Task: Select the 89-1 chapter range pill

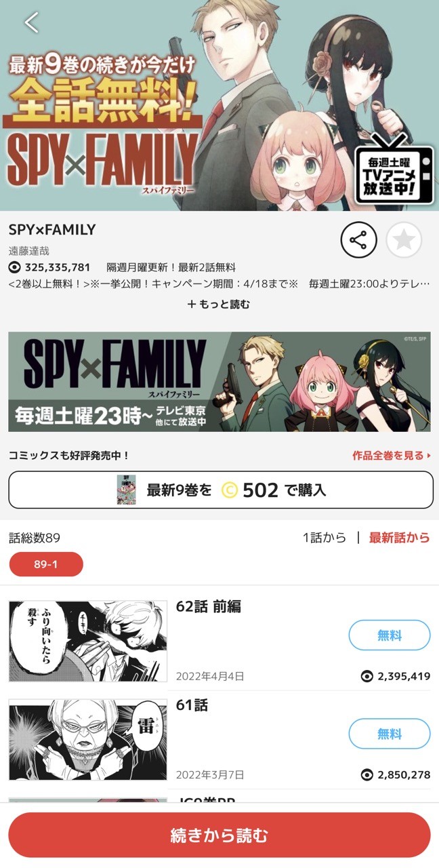Action: 46,564
